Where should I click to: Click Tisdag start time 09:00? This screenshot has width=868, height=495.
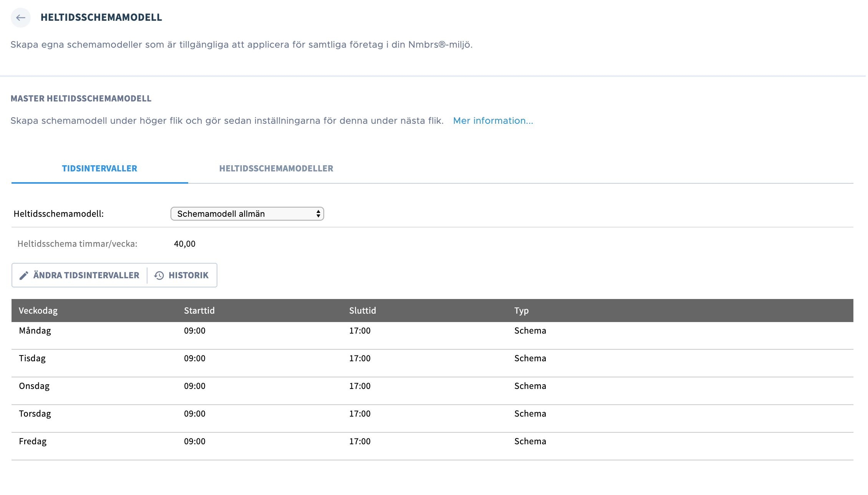[x=195, y=358]
